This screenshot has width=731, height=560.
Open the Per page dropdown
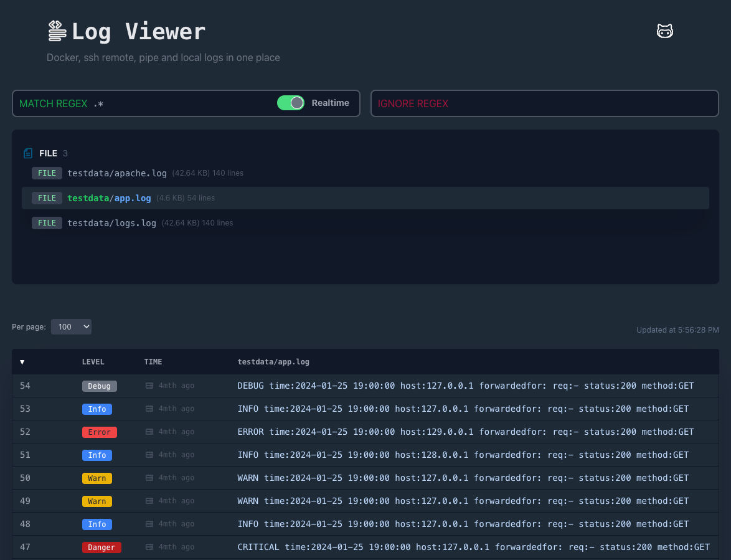point(70,326)
